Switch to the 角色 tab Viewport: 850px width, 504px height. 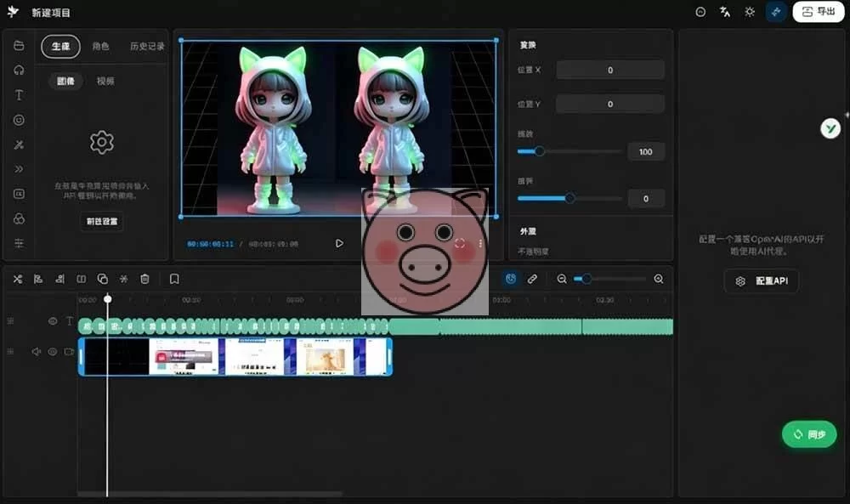coord(100,47)
